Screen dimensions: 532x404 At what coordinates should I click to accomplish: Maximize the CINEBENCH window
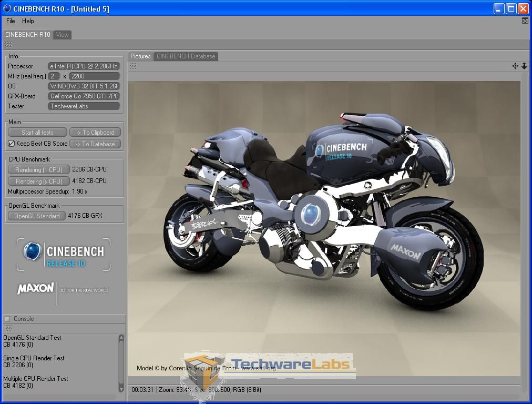[x=510, y=8]
